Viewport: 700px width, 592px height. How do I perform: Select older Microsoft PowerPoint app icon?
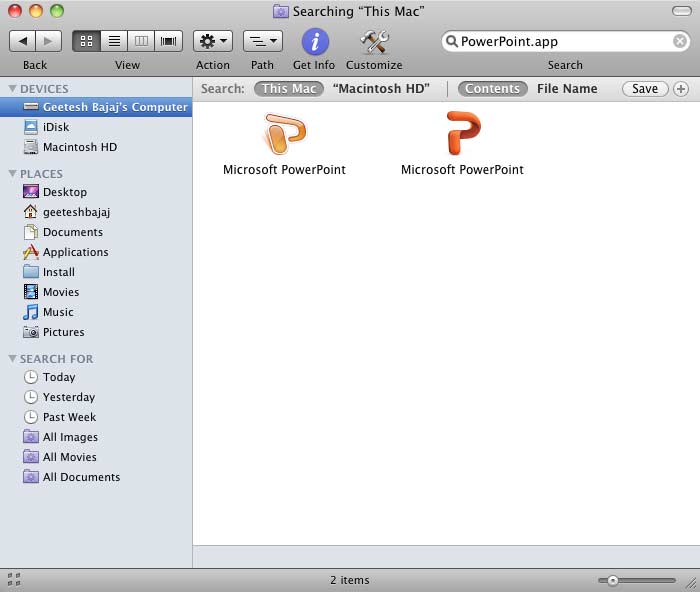(x=284, y=134)
